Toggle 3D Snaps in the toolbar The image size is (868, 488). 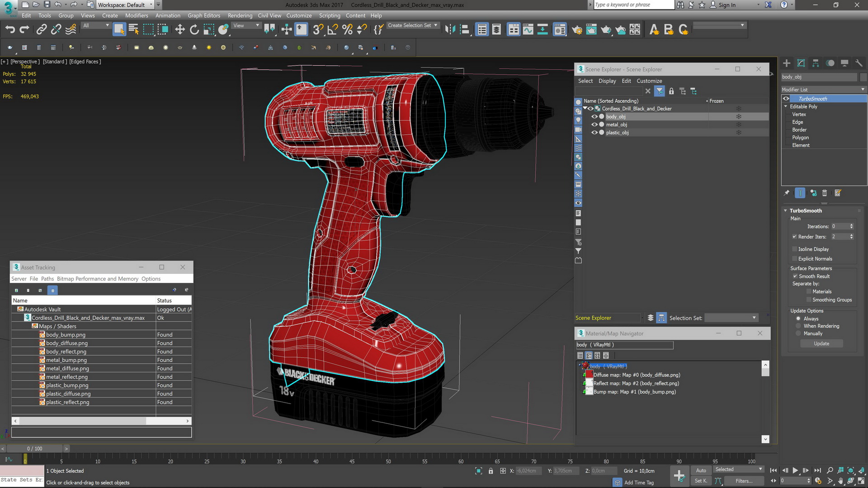point(318,30)
